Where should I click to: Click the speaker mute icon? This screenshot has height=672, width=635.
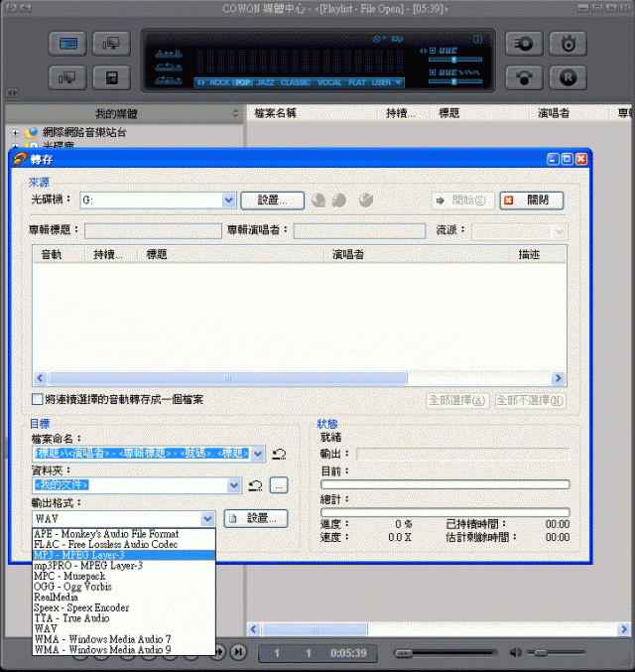[x=516, y=653]
